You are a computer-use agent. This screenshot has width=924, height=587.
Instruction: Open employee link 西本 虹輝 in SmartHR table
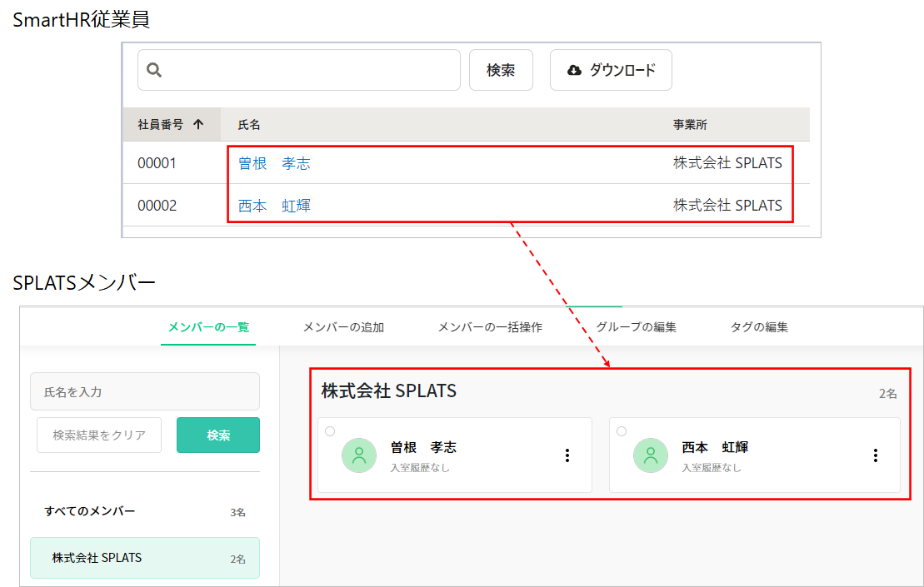click(x=274, y=206)
